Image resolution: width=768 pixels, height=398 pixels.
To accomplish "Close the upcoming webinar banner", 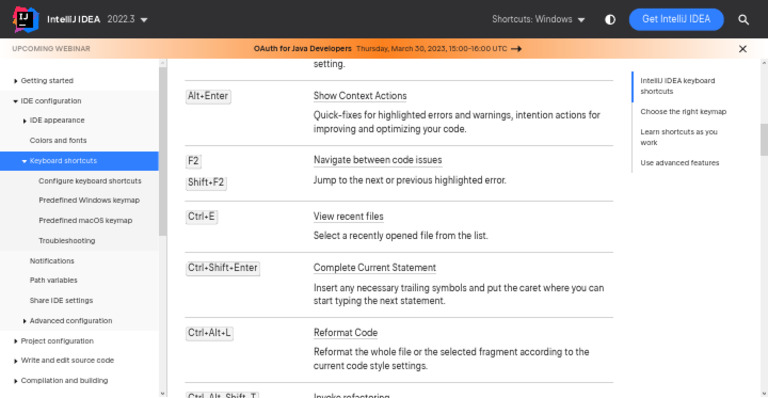I will (743, 49).
